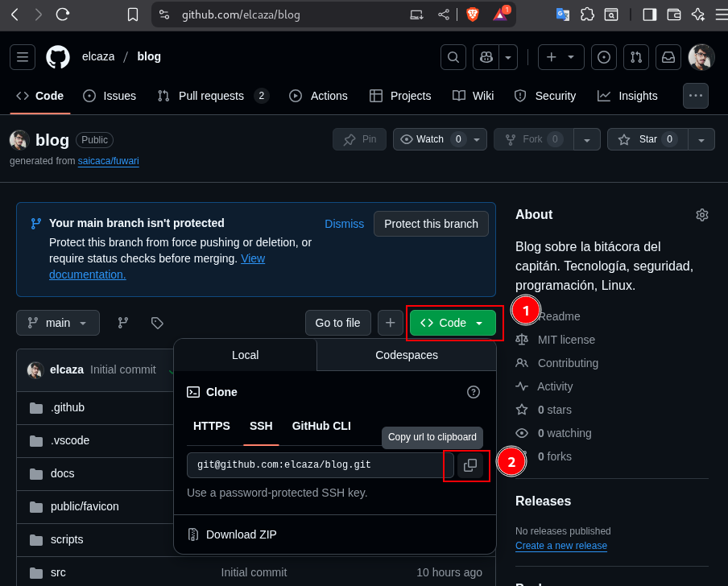Screen dimensions: 728x586
Task: Pin the blog repository
Action: pos(360,139)
